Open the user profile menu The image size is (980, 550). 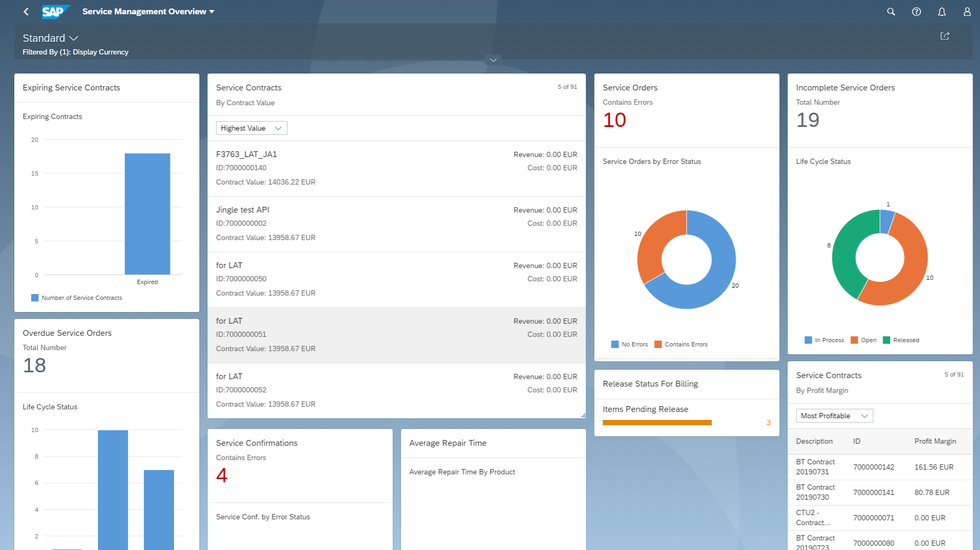pyautogui.click(x=967, y=11)
